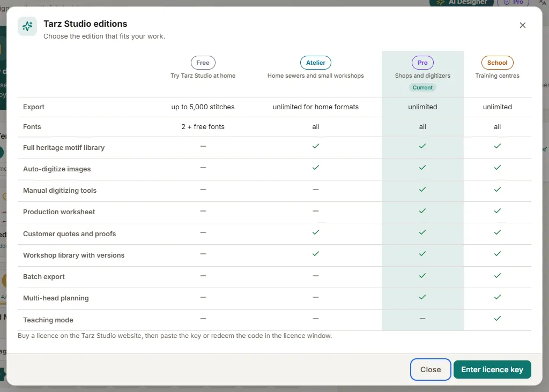549x392 pixels.
Task: Click the Free dash for Batch export
Action: [x=203, y=276]
